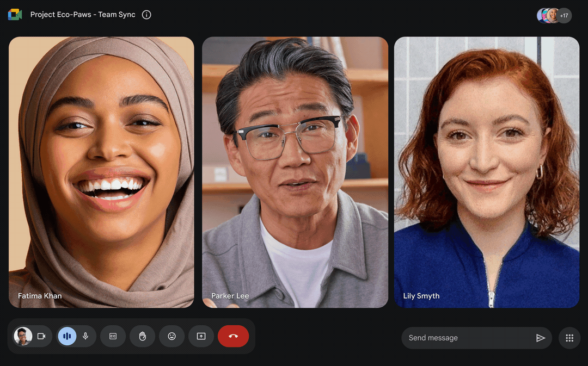
Task: Start presenting your screen
Action: (201, 336)
